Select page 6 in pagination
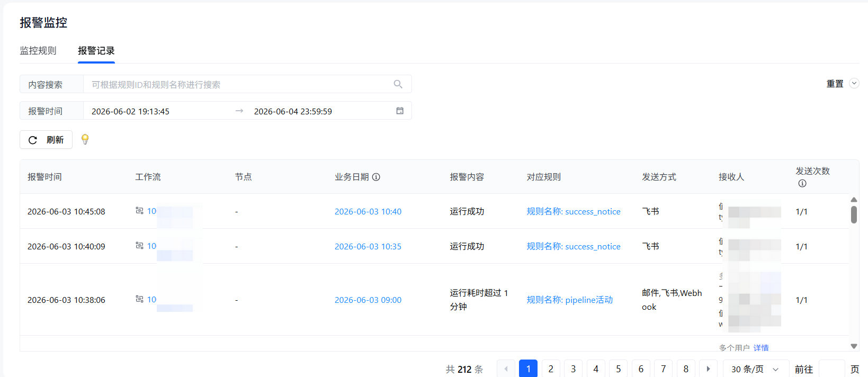The width and height of the screenshot is (868, 377). pos(641,369)
